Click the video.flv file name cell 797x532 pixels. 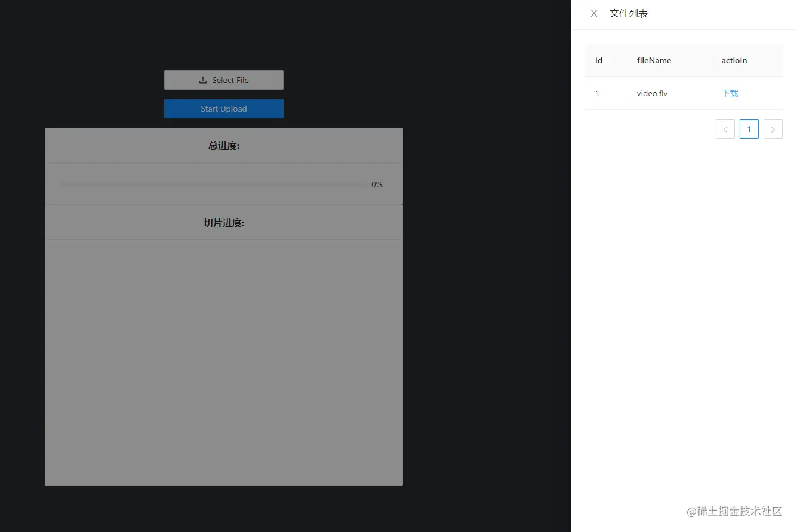pyautogui.click(x=669, y=93)
